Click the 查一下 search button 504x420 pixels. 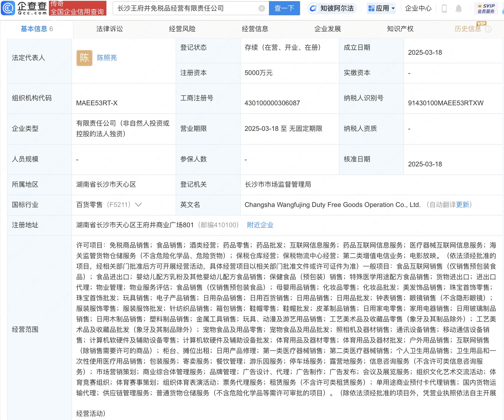[284, 8]
